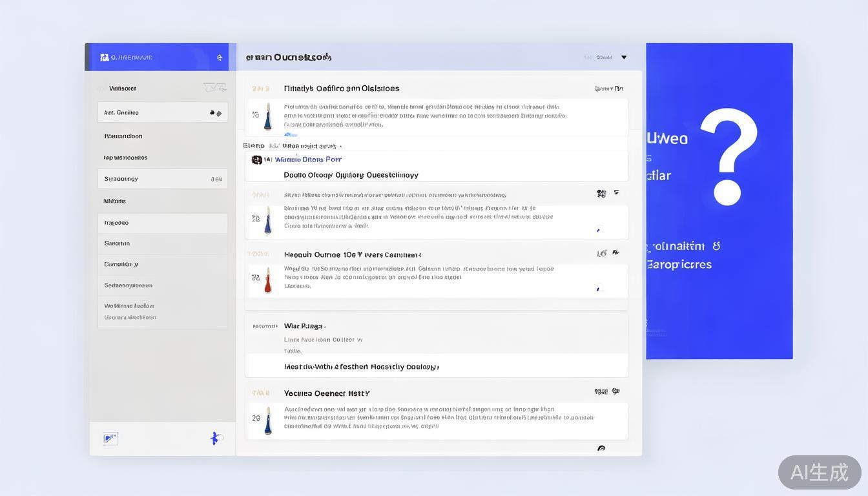Screen dimensions: 868x496
Task: Click the 'Heoquiz Oumoe' card title
Action: click(352, 254)
